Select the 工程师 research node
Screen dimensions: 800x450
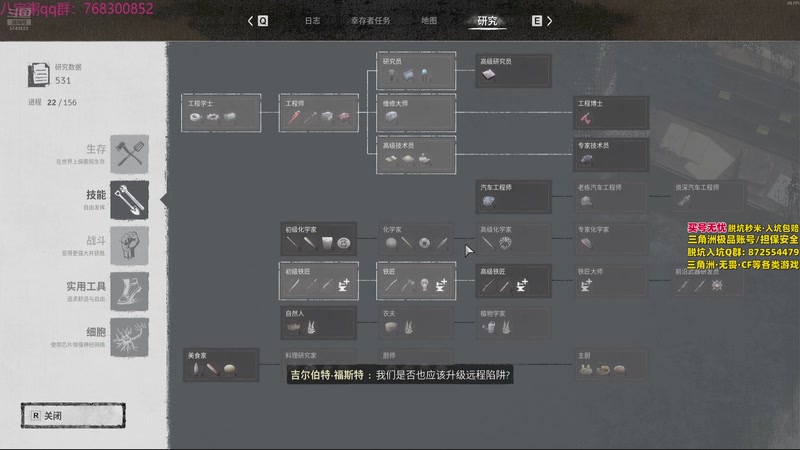(318, 113)
